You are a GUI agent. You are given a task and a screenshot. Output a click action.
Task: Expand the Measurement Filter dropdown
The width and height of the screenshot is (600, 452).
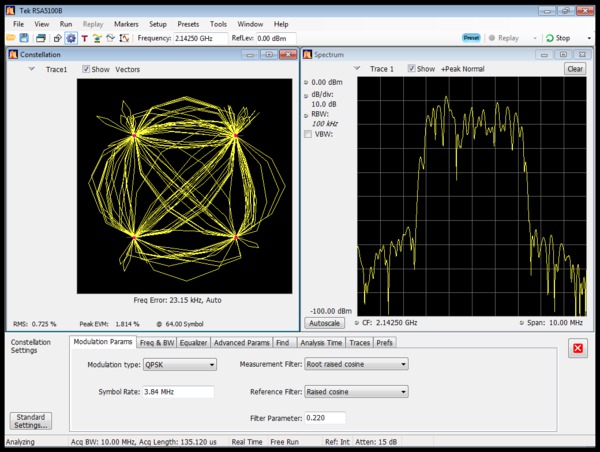click(x=356, y=365)
